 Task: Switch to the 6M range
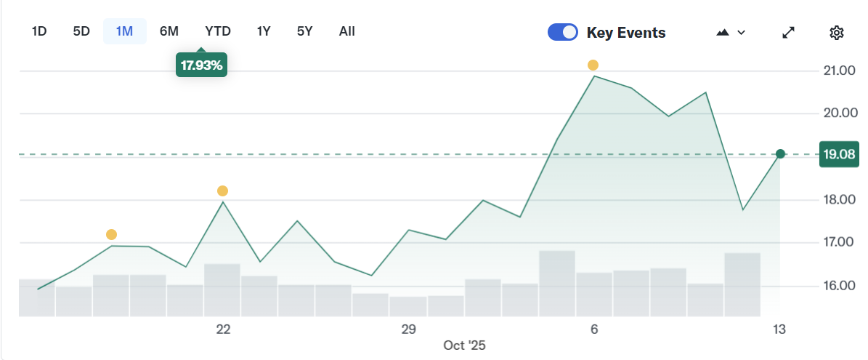(x=169, y=31)
